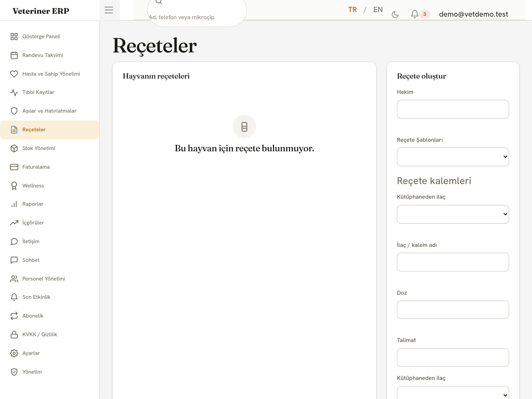Click the padlock icon for KVKK / Gizlilik
The height and width of the screenshot is (399, 532).
(14, 335)
